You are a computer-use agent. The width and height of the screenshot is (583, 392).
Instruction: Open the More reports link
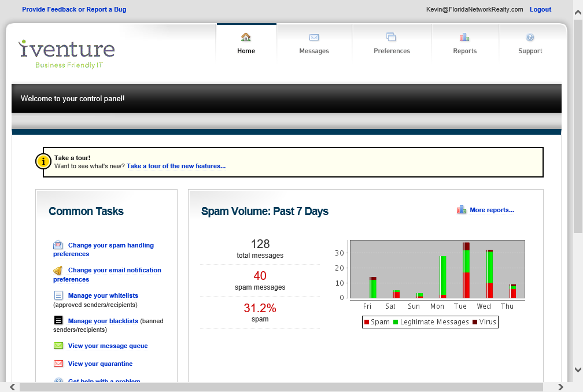tap(492, 210)
